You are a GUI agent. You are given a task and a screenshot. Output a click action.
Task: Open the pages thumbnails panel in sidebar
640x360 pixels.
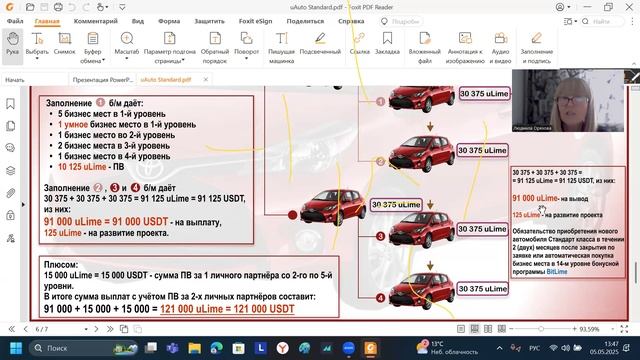click(x=11, y=126)
